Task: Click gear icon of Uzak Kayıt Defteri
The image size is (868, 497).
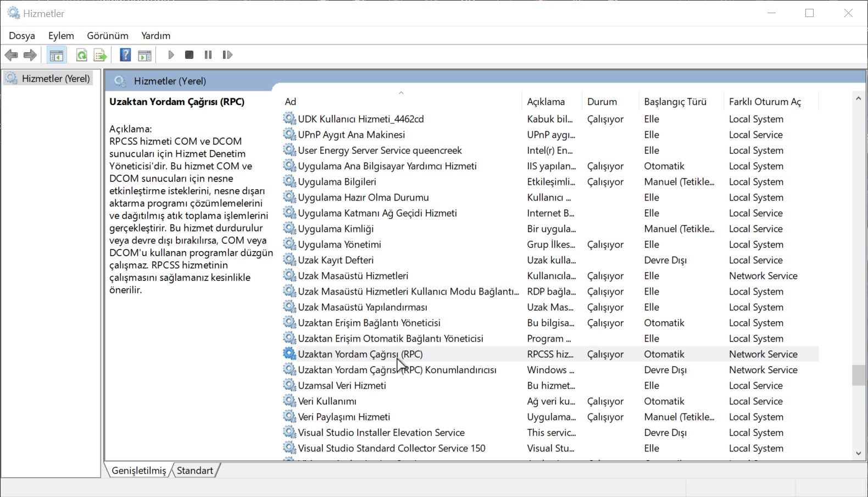Action: [x=290, y=259]
